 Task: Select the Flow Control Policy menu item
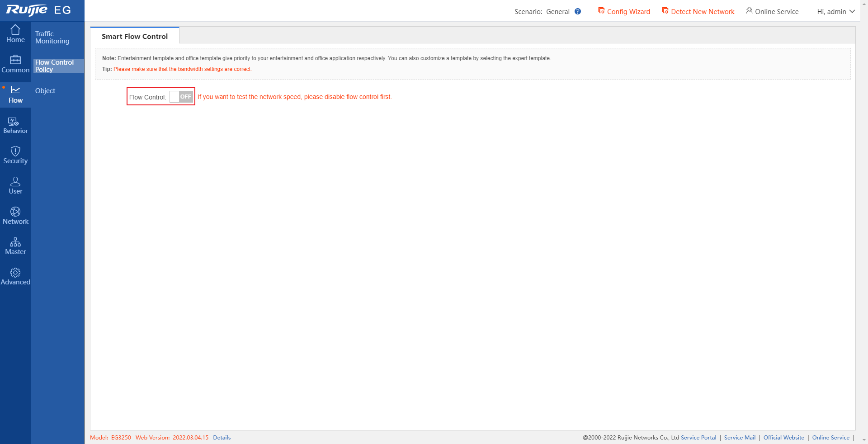point(55,66)
